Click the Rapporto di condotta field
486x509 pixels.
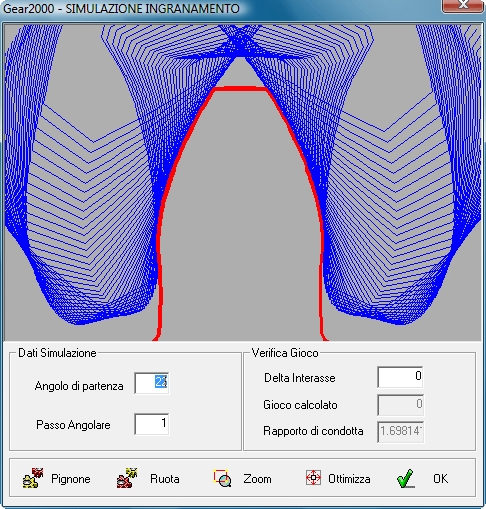(400, 432)
